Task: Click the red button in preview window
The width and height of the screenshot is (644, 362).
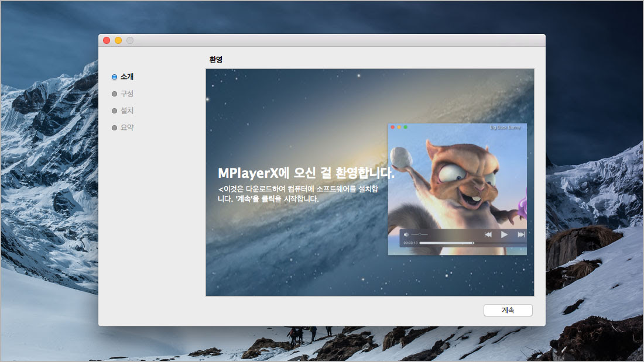Action: coord(393,127)
